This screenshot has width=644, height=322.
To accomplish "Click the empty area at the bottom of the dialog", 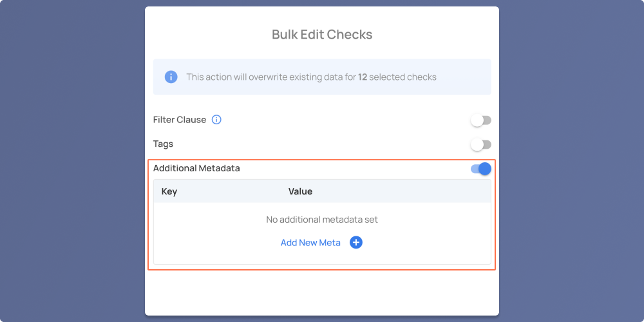I will tap(322, 292).
